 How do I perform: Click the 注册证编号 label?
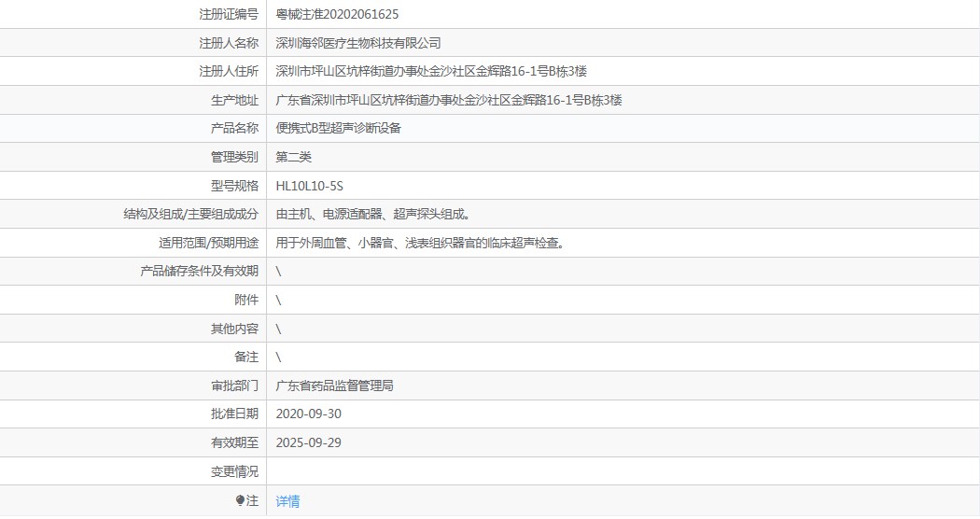tap(229, 14)
